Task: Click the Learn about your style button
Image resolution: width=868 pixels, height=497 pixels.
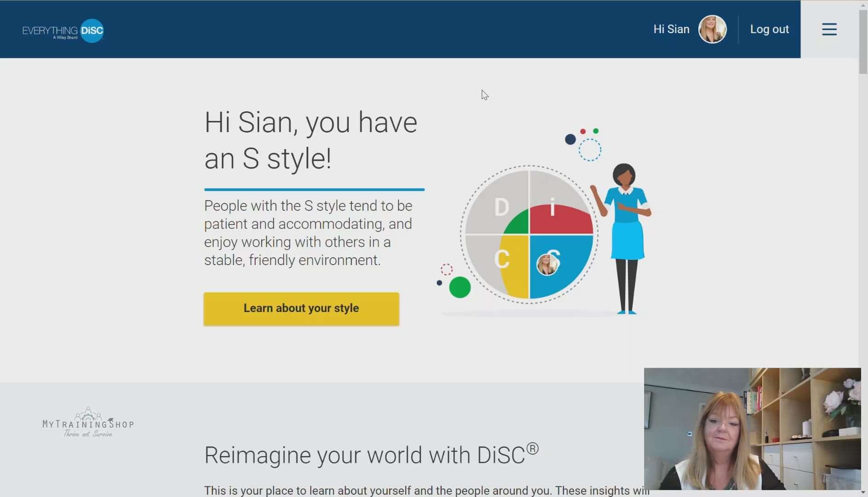Action: coord(301,309)
